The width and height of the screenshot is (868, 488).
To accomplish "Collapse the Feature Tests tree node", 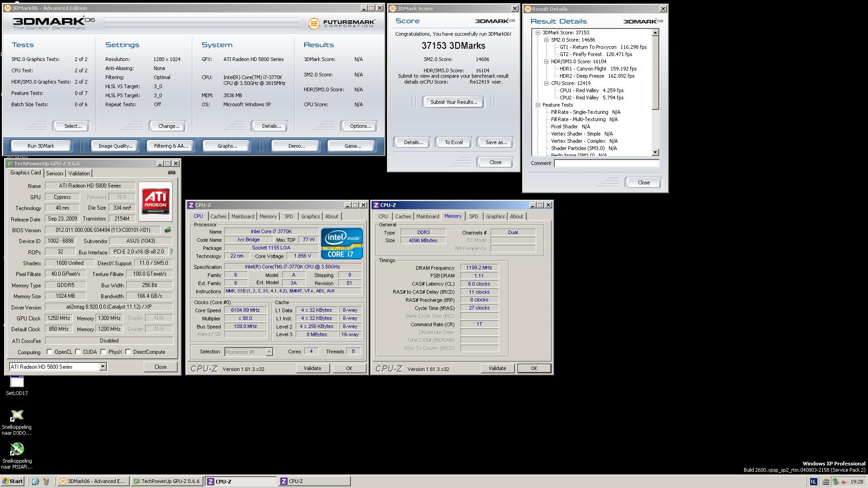I will [x=538, y=105].
